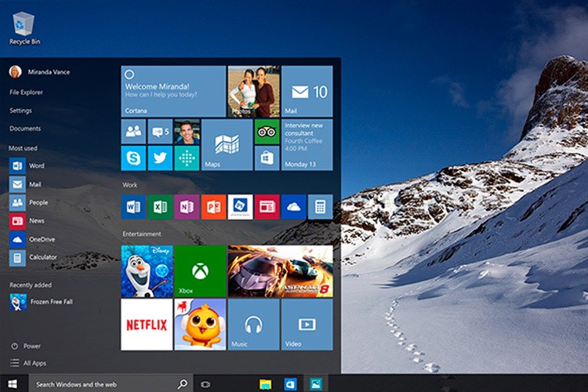Open File Explorer from Start menu list
Viewport: 588px width, 392px height.
tap(26, 92)
